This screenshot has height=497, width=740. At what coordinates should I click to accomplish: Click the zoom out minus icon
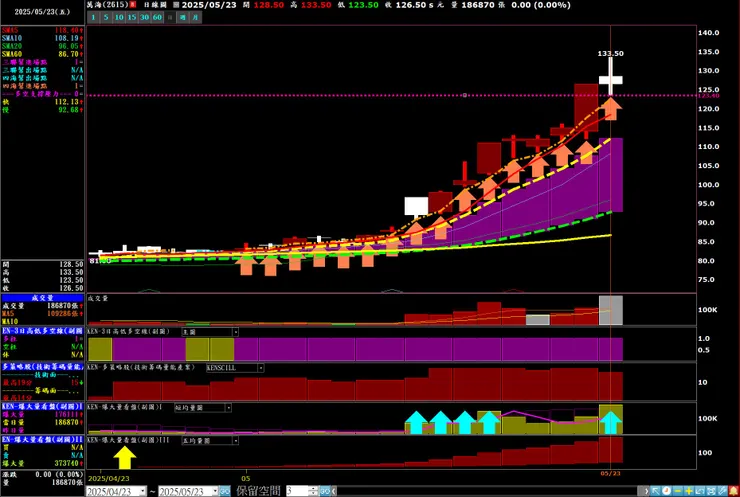pos(678,491)
